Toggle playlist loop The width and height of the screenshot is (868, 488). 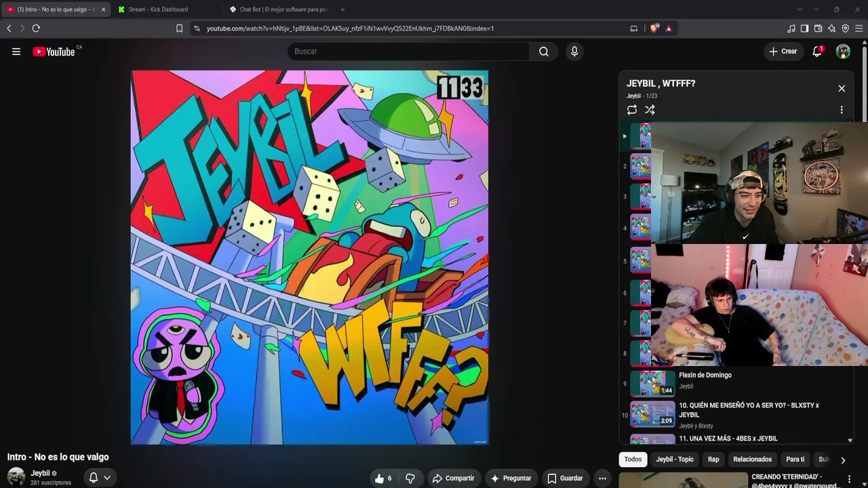tap(632, 110)
